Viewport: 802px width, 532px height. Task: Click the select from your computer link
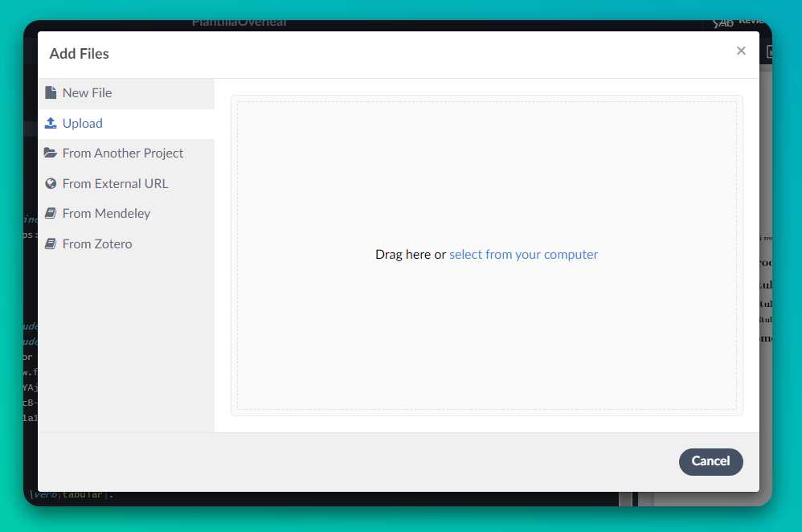pos(523,254)
